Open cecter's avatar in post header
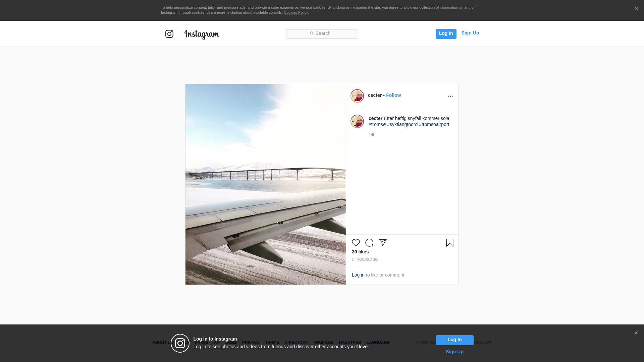644x362 pixels. pyautogui.click(x=357, y=96)
